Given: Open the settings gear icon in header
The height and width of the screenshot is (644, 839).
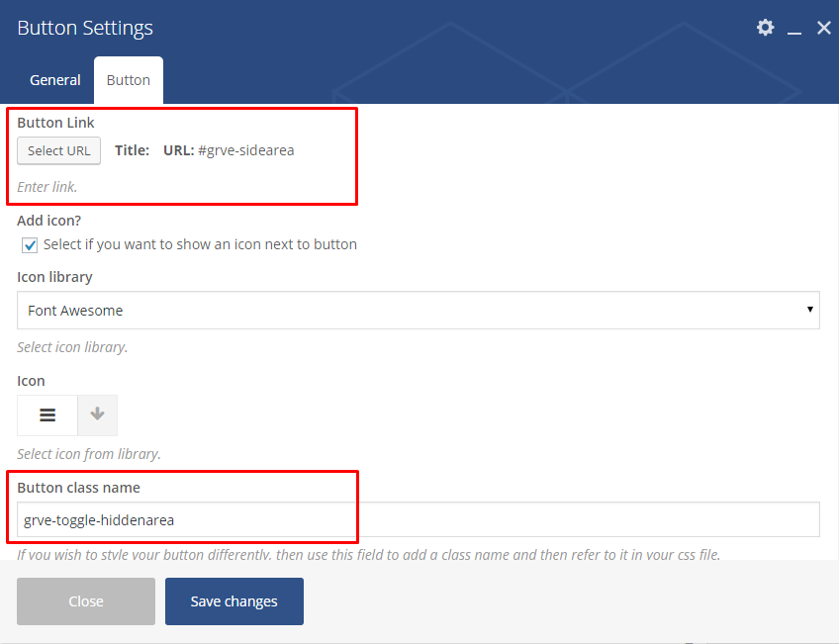Looking at the screenshot, I should tap(765, 28).
